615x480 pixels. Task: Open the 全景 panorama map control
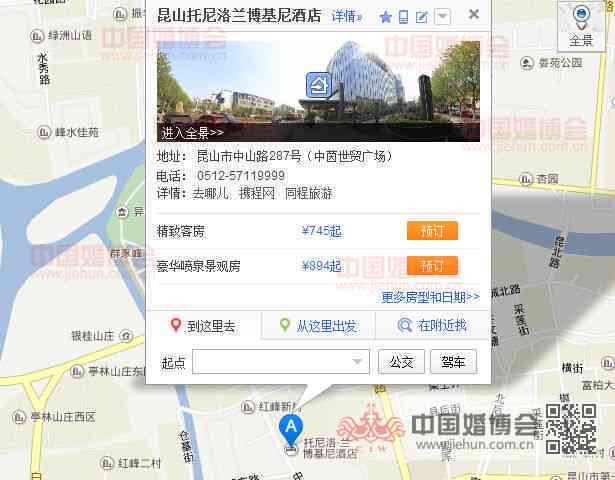tap(581, 25)
